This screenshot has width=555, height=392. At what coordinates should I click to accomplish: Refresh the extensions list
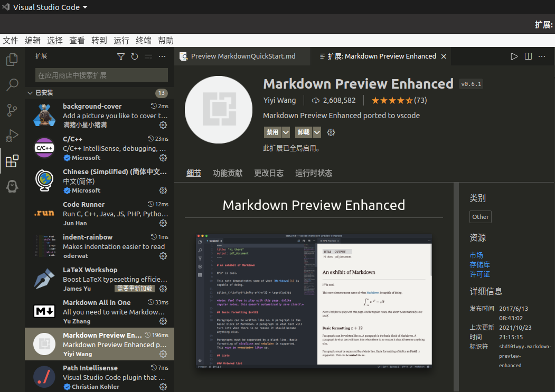pyautogui.click(x=135, y=56)
